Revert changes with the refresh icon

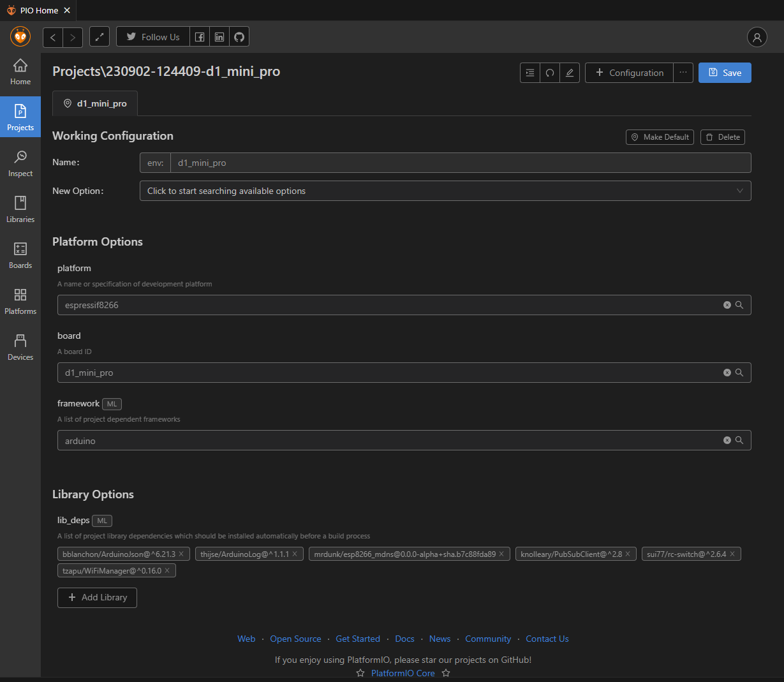click(x=549, y=73)
